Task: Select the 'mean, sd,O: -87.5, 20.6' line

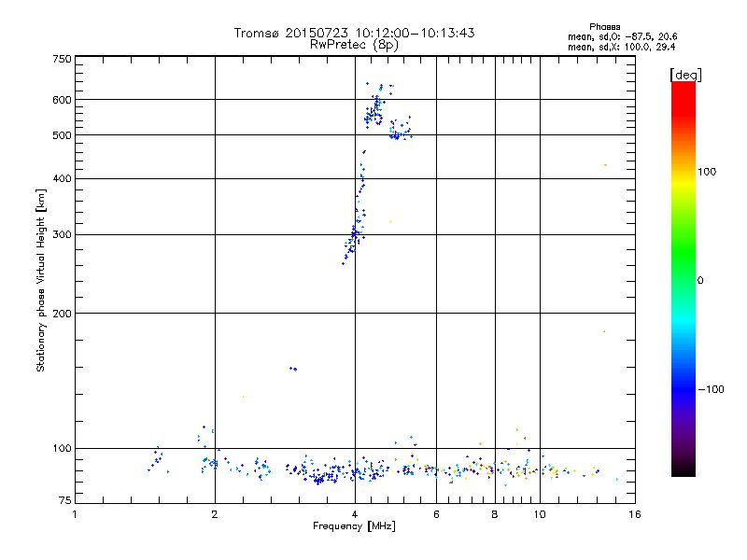Action: 622,36
